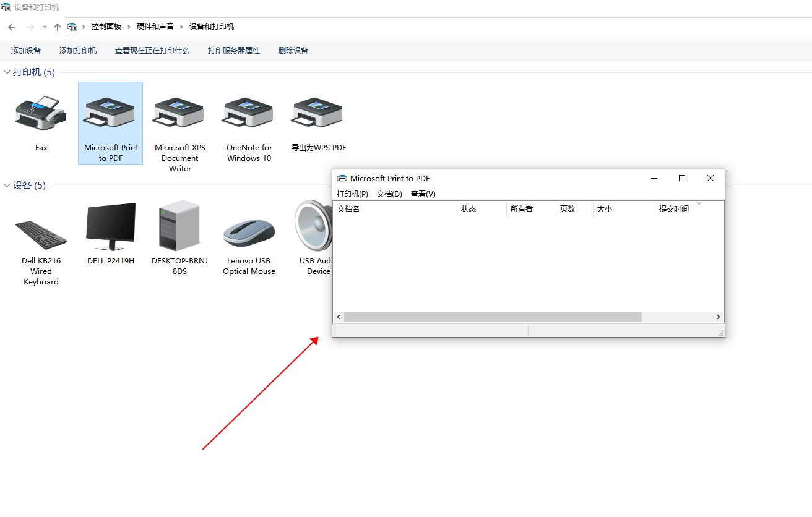Viewport: 812px width, 517px height.
Task: Select the DESKTOP-BRNJ8DS computer icon
Action: (x=179, y=226)
